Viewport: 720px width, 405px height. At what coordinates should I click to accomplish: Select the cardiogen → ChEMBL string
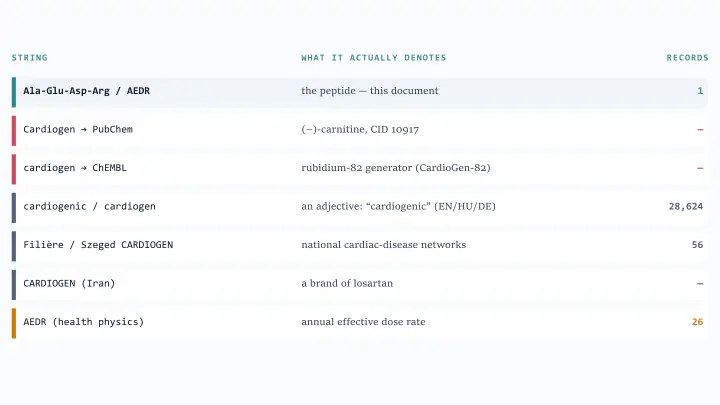(x=75, y=168)
